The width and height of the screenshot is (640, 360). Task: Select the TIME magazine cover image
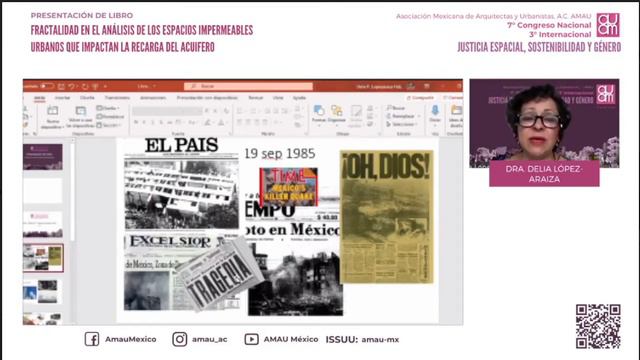[x=289, y=187]
